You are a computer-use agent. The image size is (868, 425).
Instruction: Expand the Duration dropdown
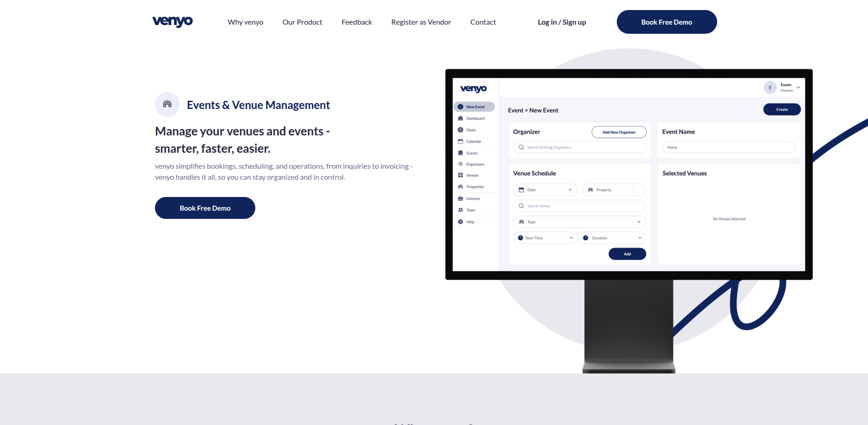pyautogui.click(x=641, y=238)
